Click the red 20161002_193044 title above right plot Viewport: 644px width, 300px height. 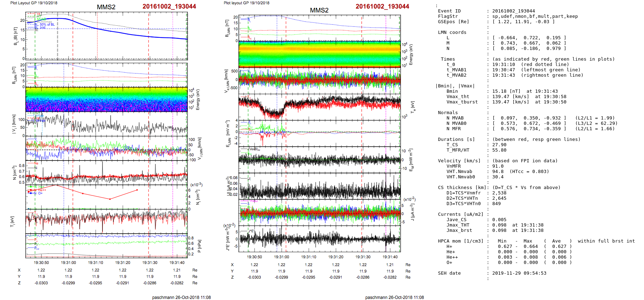click(382, 6)
